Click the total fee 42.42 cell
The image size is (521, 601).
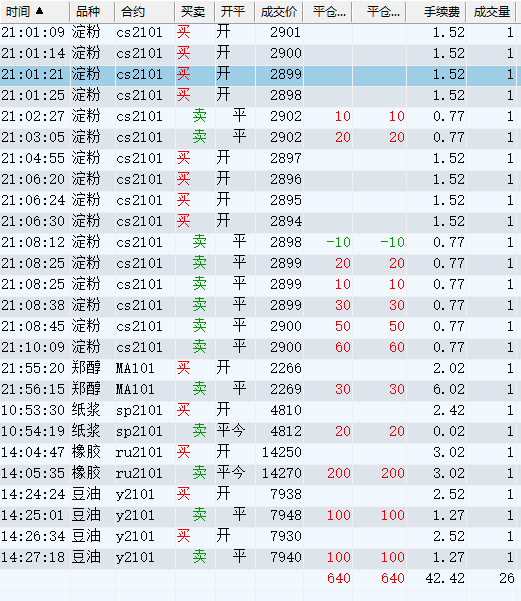point(445,578)
